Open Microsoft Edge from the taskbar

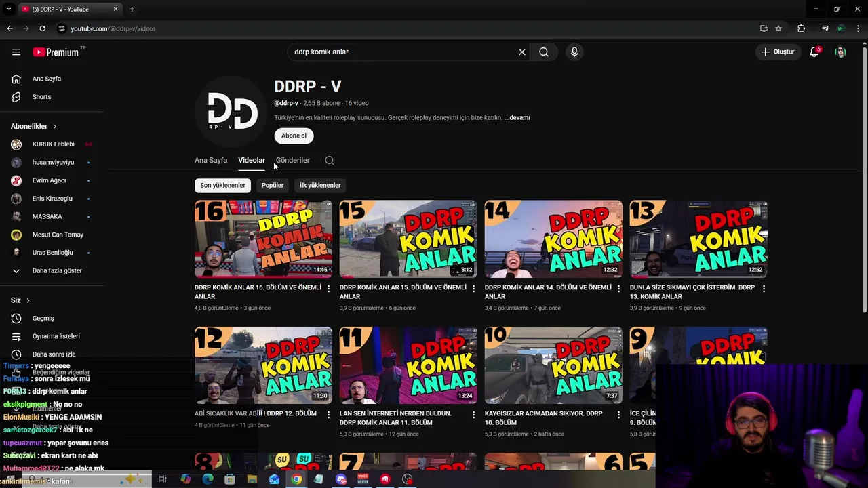point(208,479)
